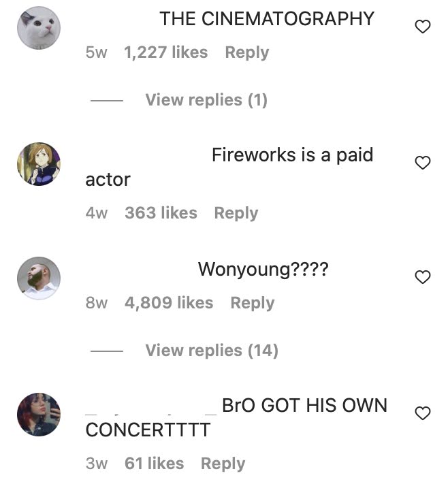
Task: Reply to the Wonyoung comment
Action: pos(253,303)
